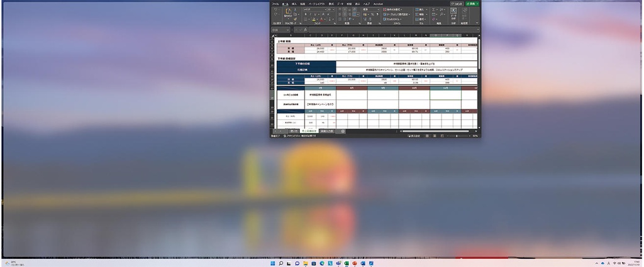Click the Format button in Cells group
The image size is (644, 267).
(x=420, y=19)
